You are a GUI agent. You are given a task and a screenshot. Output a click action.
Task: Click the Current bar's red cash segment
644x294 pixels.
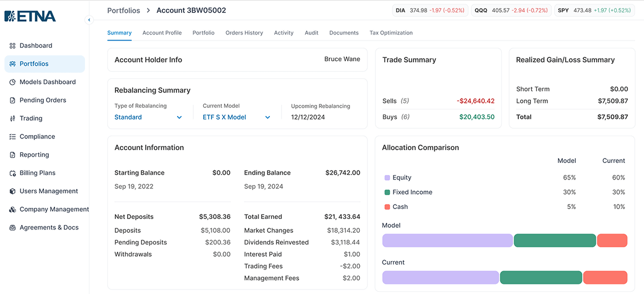point(605,277)
